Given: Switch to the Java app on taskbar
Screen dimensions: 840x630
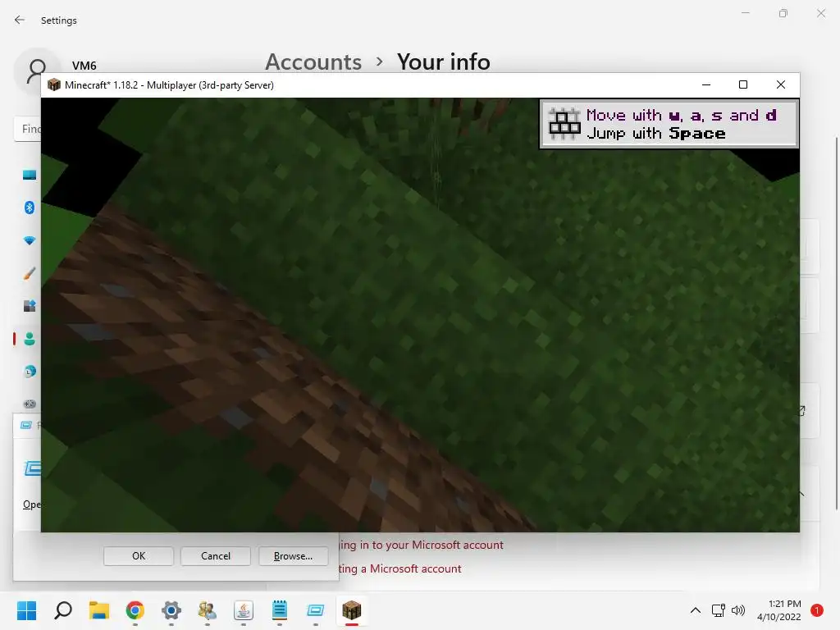Looking at the screenshot, I should pos(243,610).
